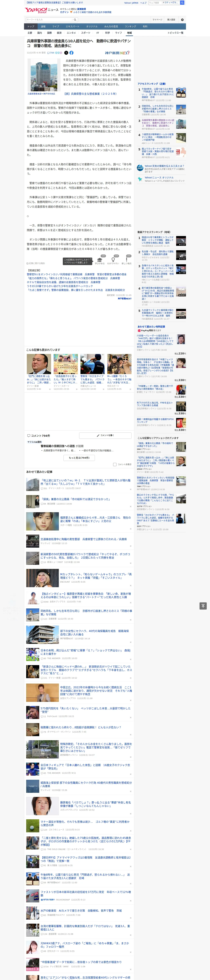The width and height of the screenshot is (210, 980).
Task: Click the 神戸新聞NEXT logo beside article date
Action: [117, 53]
